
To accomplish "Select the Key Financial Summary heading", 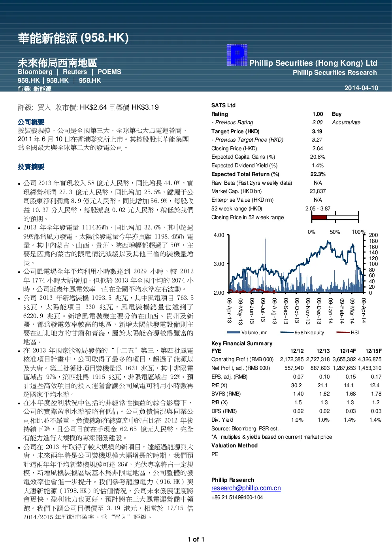I will tap(242, 343).
